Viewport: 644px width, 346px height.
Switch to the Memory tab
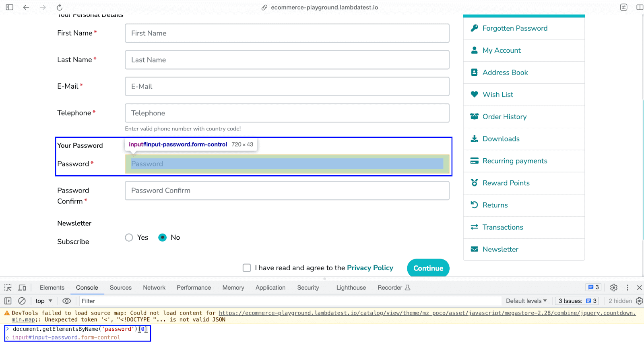233,288
